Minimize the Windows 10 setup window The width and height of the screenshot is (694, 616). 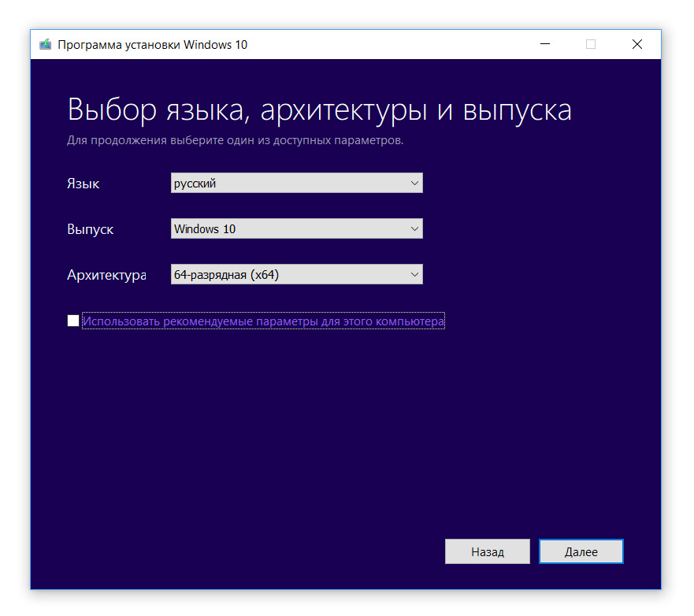pos(545,45)
